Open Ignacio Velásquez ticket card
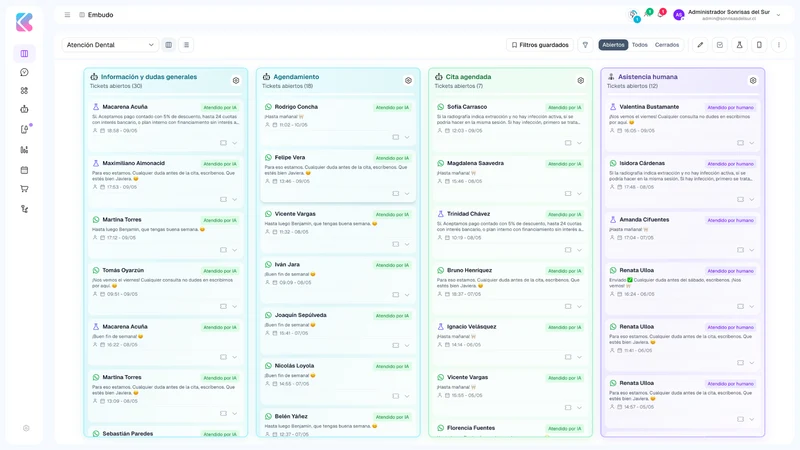Screen dimensions: 800x450 (x=511, y=341)
